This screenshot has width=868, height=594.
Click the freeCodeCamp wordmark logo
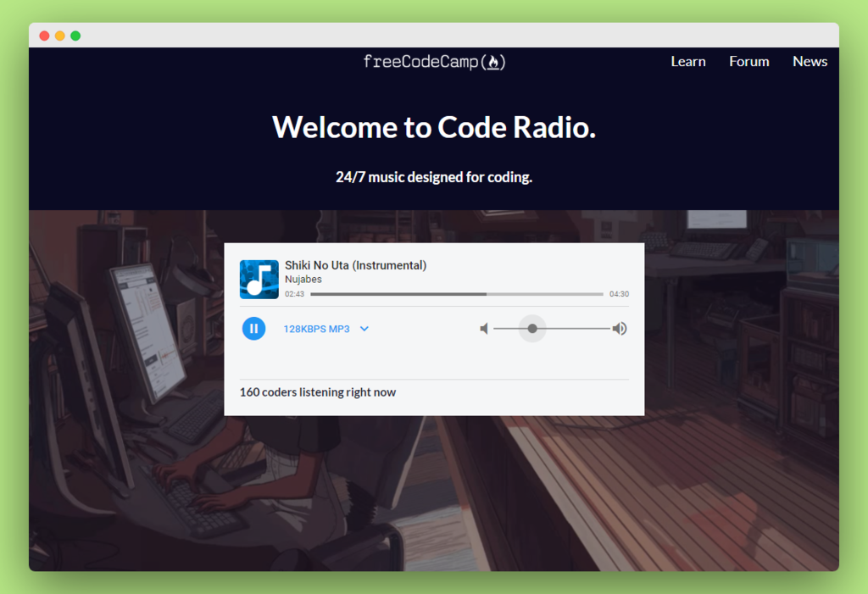tap(419, 61)
